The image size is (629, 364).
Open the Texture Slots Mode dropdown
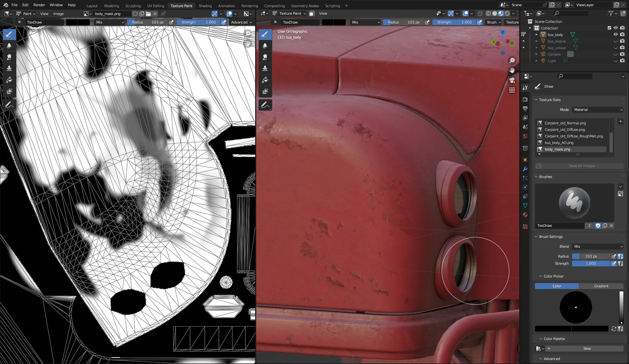pyautogui.click(x=598, y=110)
